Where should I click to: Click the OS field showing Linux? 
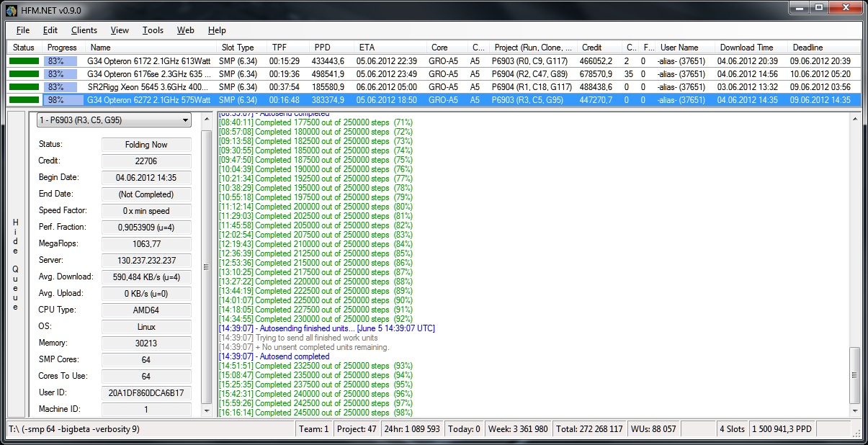(x=146, y=326)
